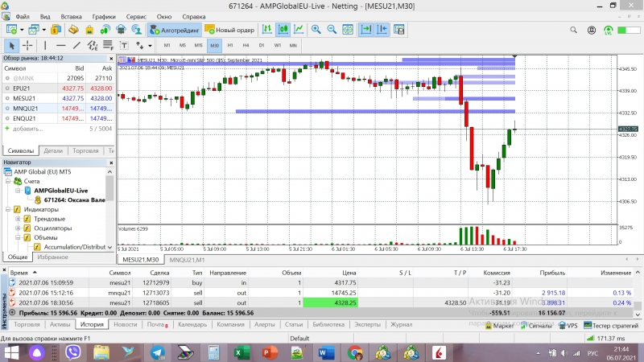
Task: Switch timeframe to M1
Action: coord(167,46)
